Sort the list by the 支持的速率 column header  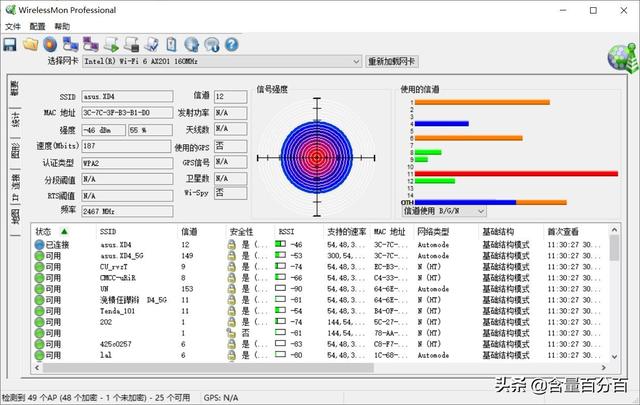(x=347, y=231)
